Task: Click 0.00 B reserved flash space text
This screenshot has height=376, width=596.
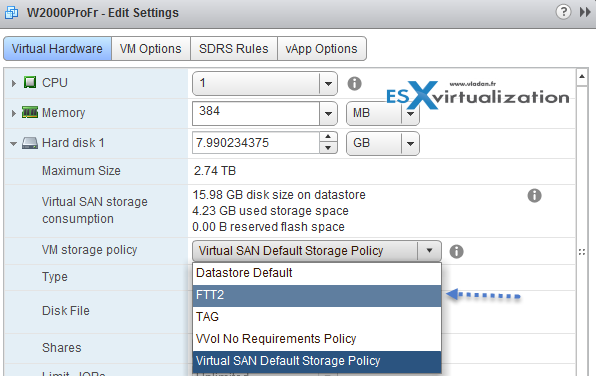Action: click(x=268, y=227)
